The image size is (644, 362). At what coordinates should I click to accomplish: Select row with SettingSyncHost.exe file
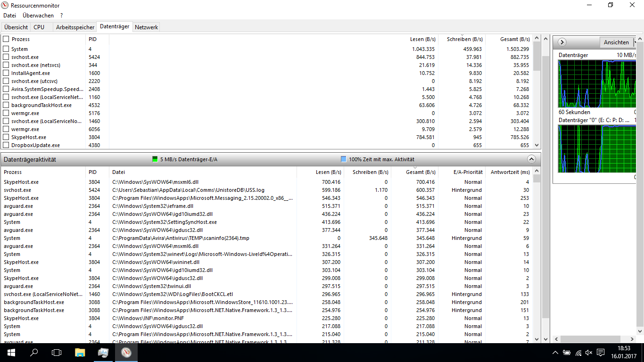coord(267,222)
